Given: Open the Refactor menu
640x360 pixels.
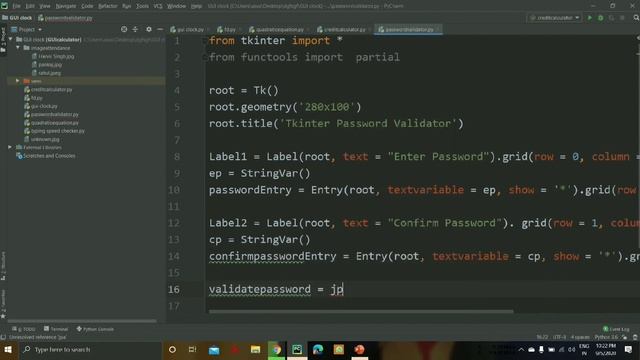Looking at the screenshot, I should pyautogui.click(x=108, y=6).
